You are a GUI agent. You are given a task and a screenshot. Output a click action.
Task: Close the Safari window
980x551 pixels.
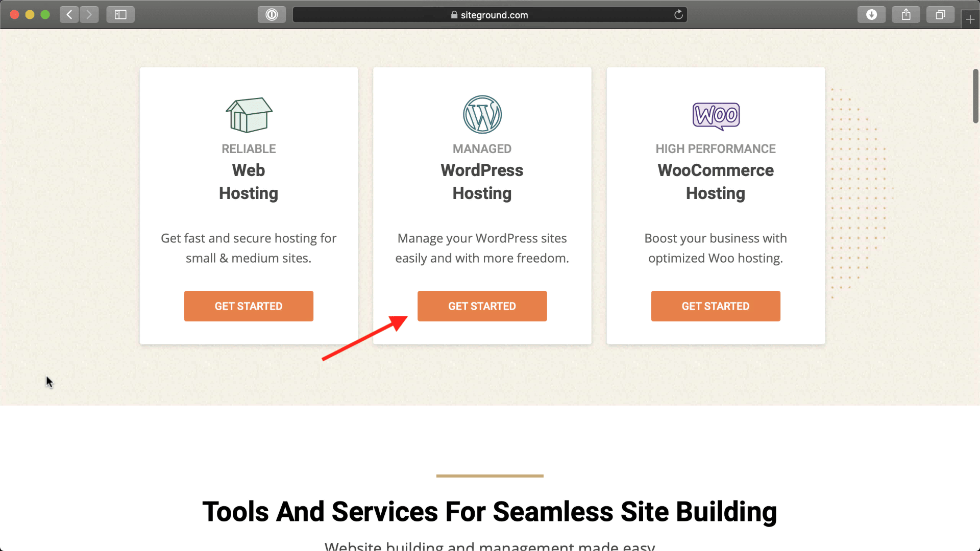[x=15, y=15]
